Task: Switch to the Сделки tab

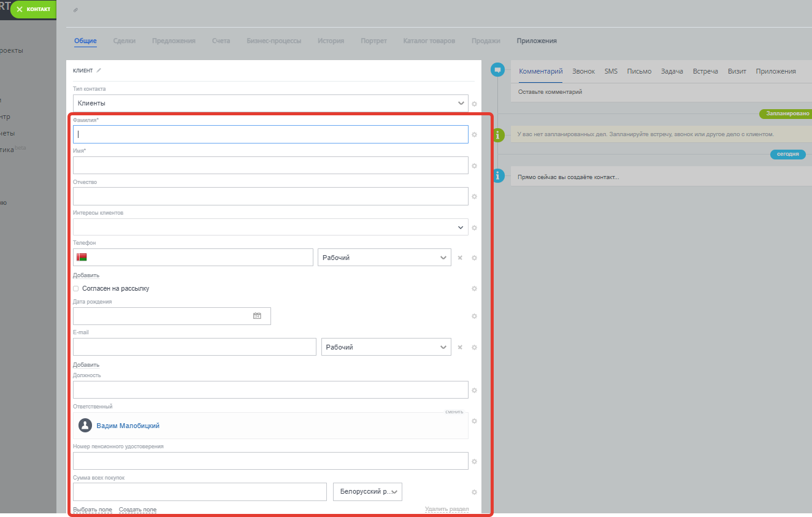Action: coord(124,41)
